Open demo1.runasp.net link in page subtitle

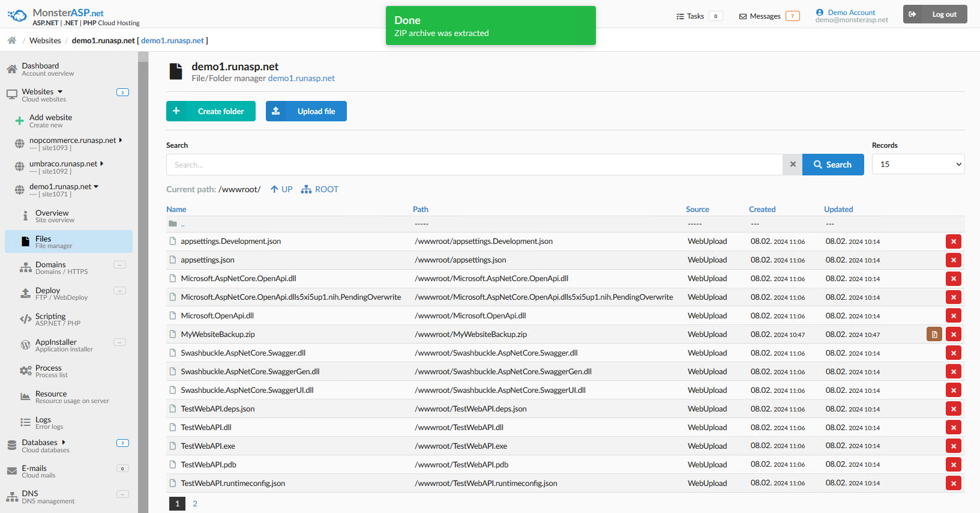point(301,78)
